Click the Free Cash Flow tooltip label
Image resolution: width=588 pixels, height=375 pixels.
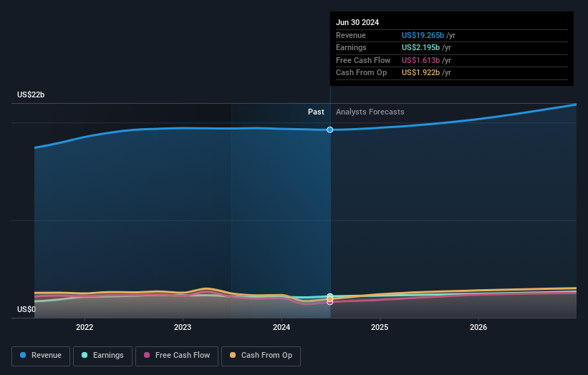(363, 60)
